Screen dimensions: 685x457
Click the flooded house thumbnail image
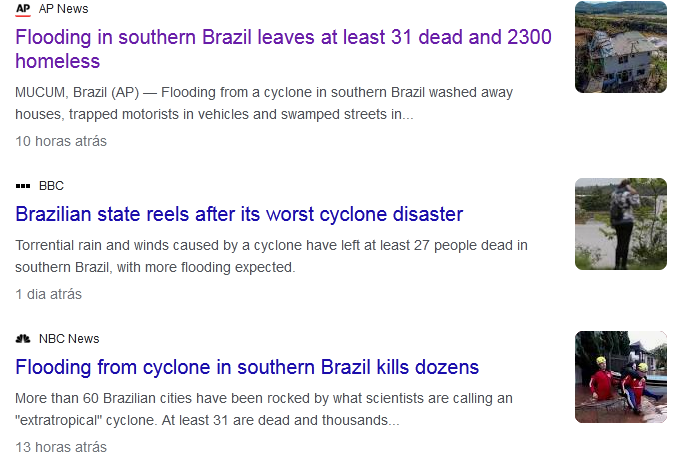[x=621, y=47]
